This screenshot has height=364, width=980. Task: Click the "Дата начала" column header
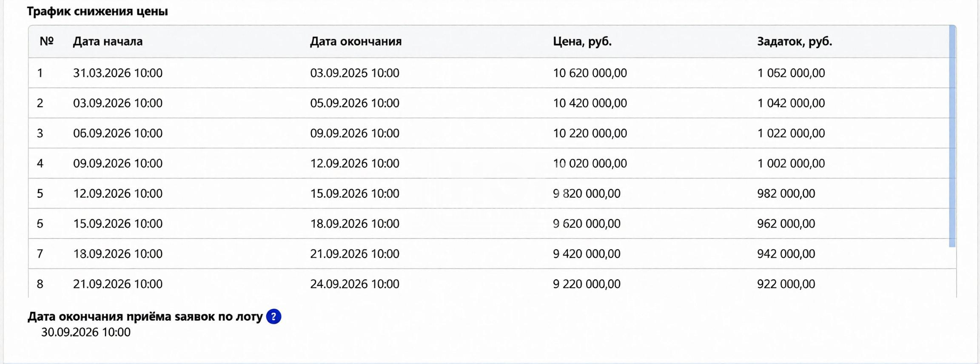coord(108,42)
